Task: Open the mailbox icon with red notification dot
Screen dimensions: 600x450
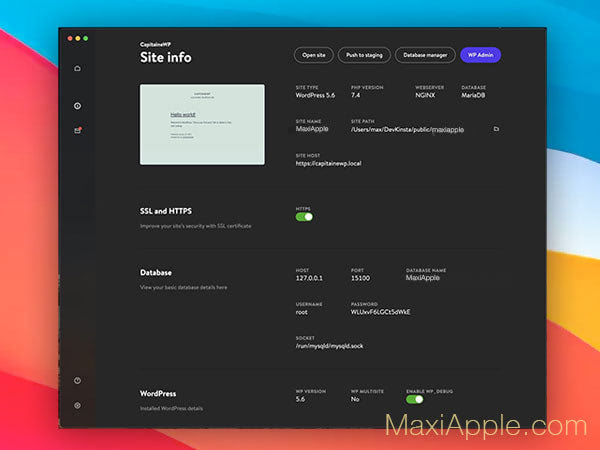Action: (x=78, y=130)
